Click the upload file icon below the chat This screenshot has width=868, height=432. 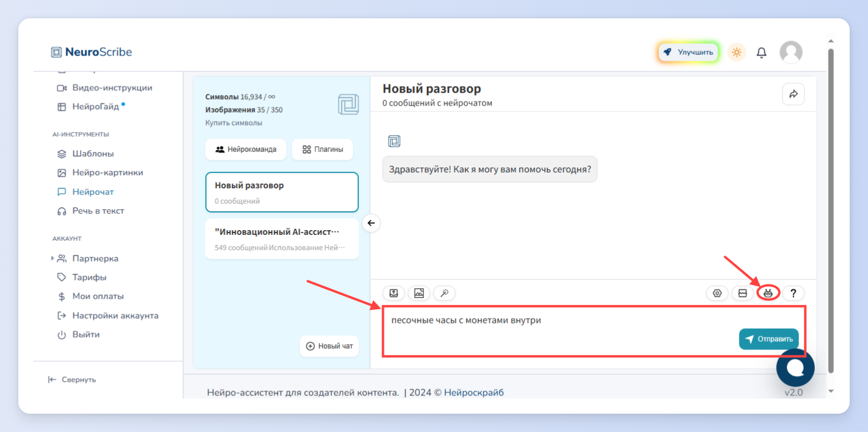pos(394,293)
